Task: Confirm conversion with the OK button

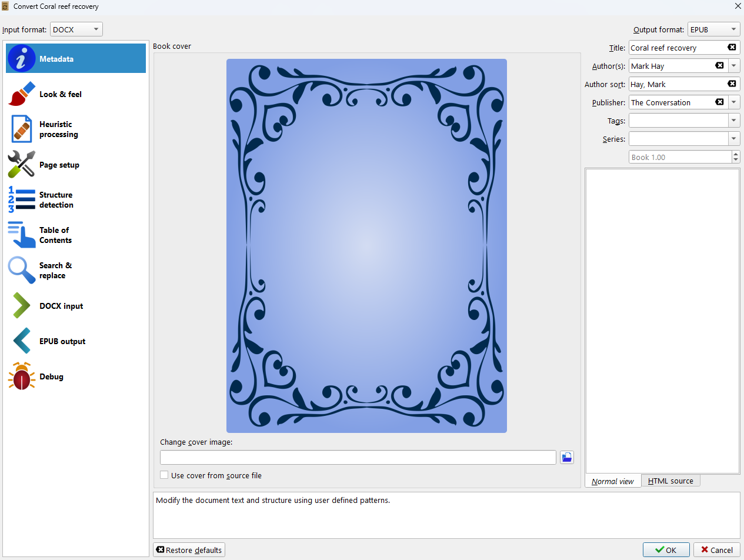Action: (666, 549)
